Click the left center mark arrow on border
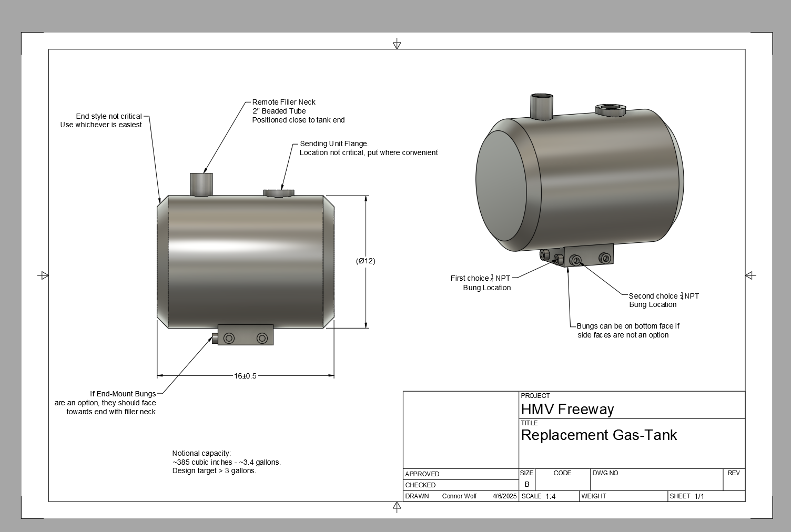Image resolution: width=791 pixels, height=532 pixels. 44,275
